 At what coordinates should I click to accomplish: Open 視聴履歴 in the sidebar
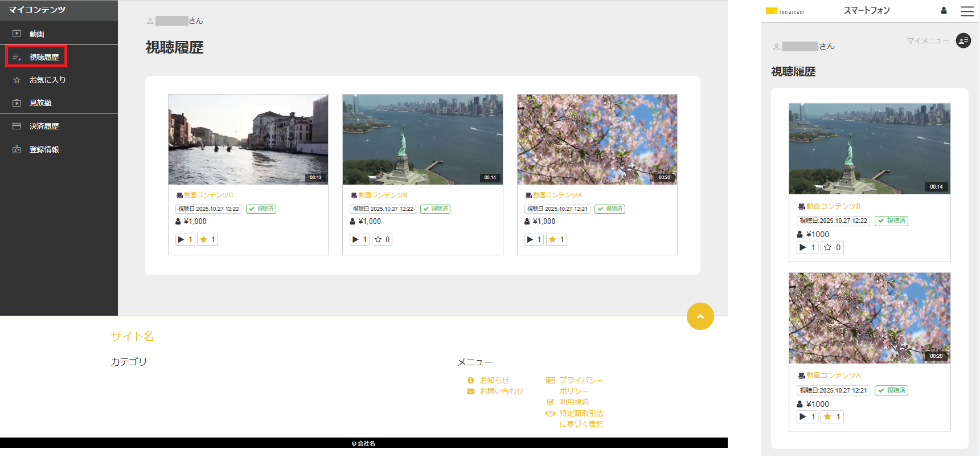click(x=44, y=57)
